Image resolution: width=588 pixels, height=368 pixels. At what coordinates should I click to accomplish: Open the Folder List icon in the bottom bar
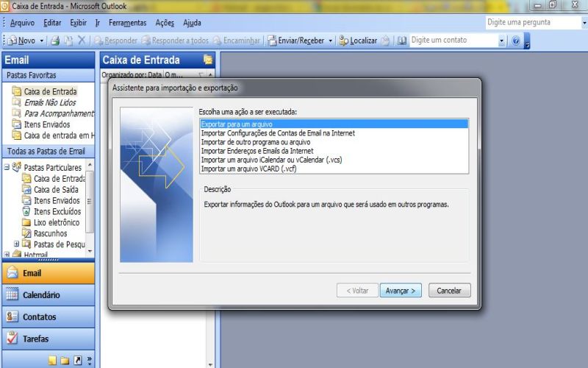[x=65, y=361]
